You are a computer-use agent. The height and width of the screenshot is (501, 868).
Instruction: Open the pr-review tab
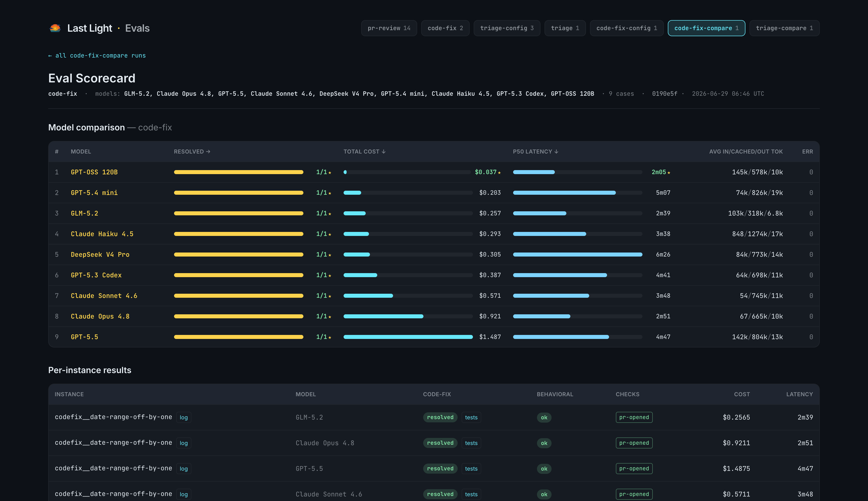click(389, 28)
